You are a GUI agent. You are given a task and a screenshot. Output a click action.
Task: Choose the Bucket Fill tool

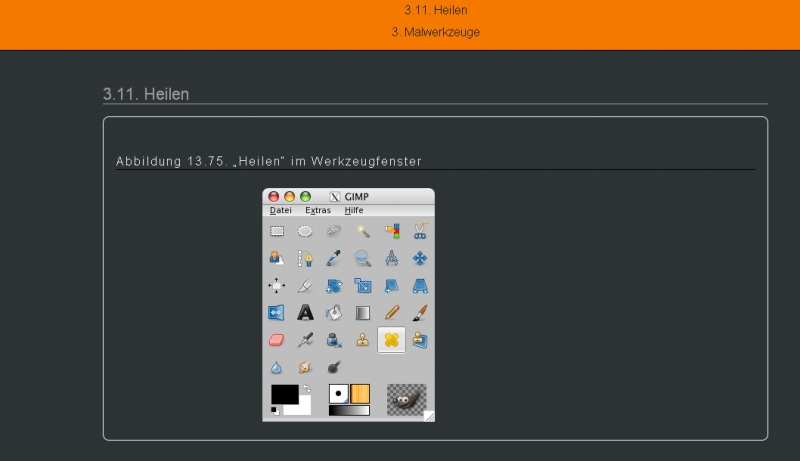[x=334, y=313]
